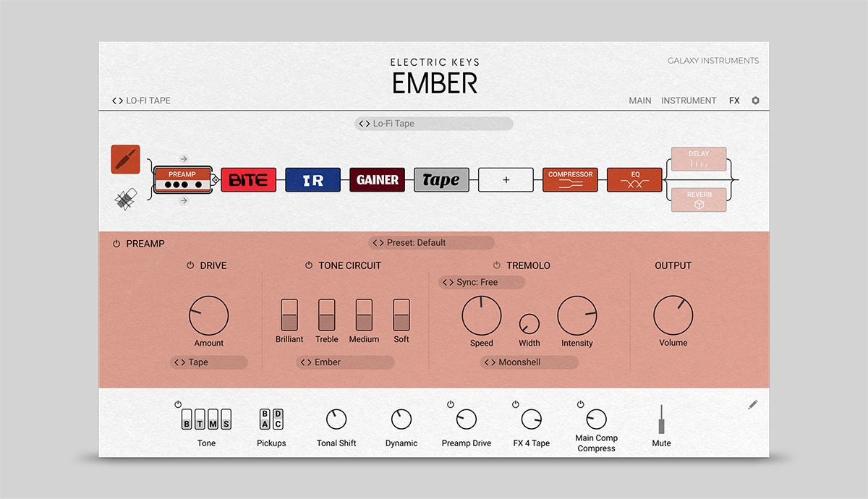868x499 pixels.
Task: Select the crossed-out microphone input icon
Action: click(126, 200)
